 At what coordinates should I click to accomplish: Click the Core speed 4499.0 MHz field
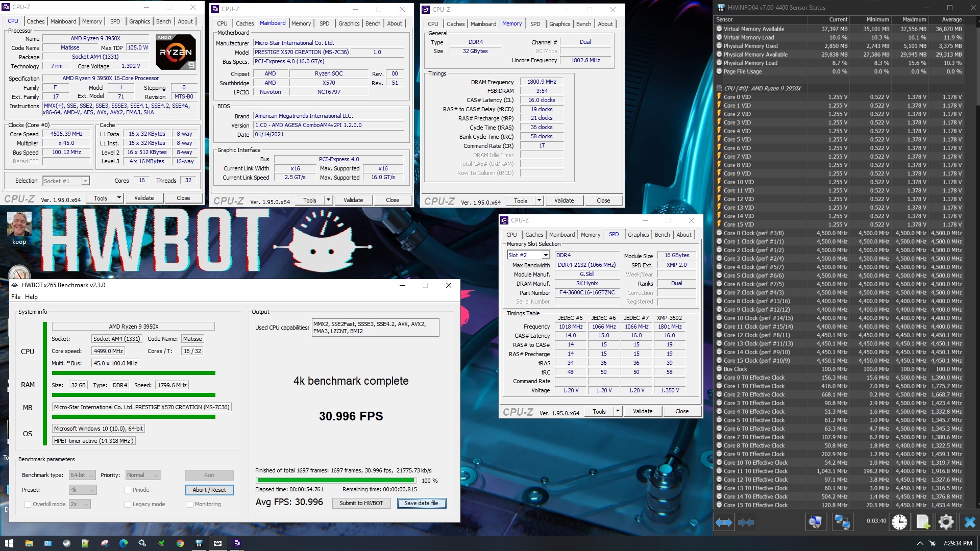(108, 351)
